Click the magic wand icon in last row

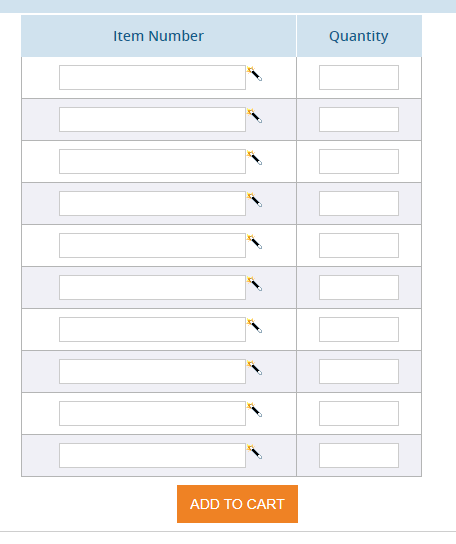coord(254,451)
